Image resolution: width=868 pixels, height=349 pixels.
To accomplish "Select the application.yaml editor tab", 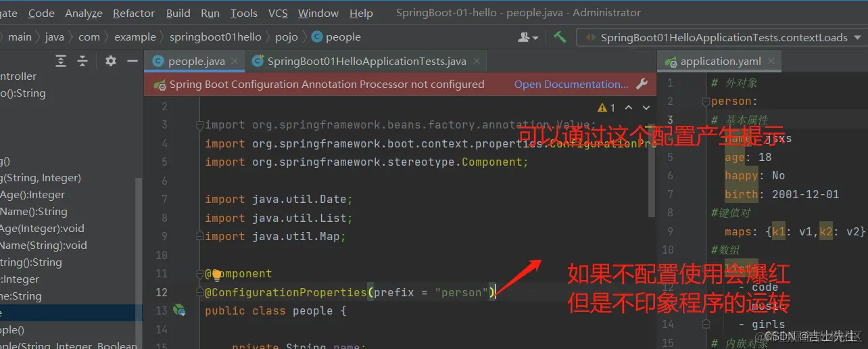I will [721, 61].
